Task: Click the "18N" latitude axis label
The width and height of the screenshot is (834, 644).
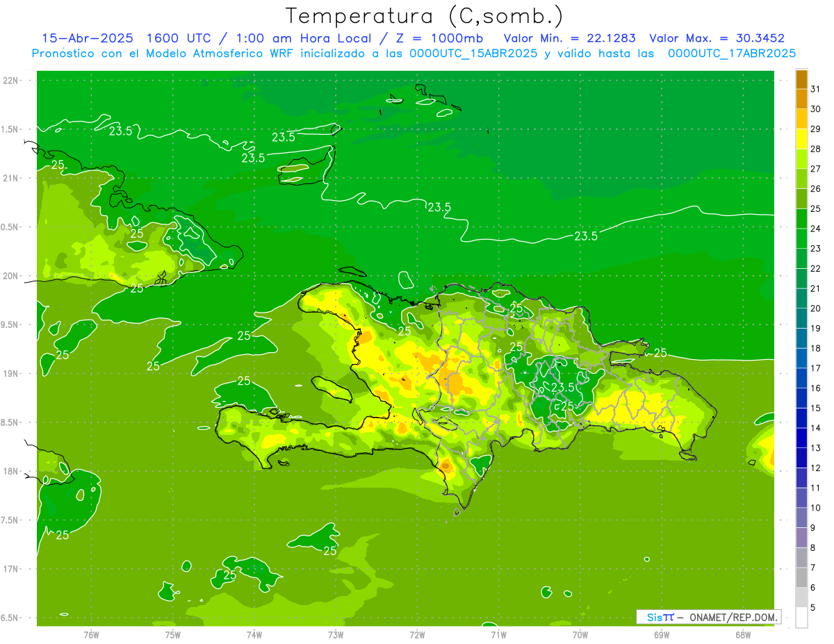Action: pos(10,472)
